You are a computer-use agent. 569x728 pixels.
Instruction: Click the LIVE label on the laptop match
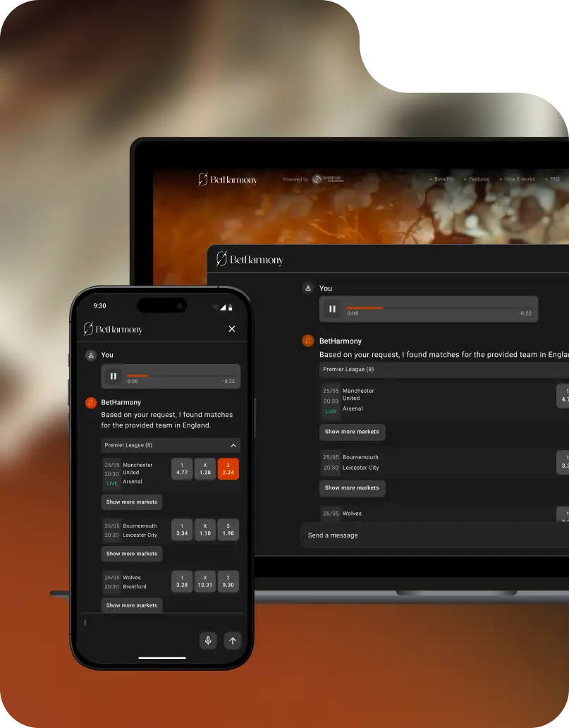pyautogui.click(x=331, y=412)
